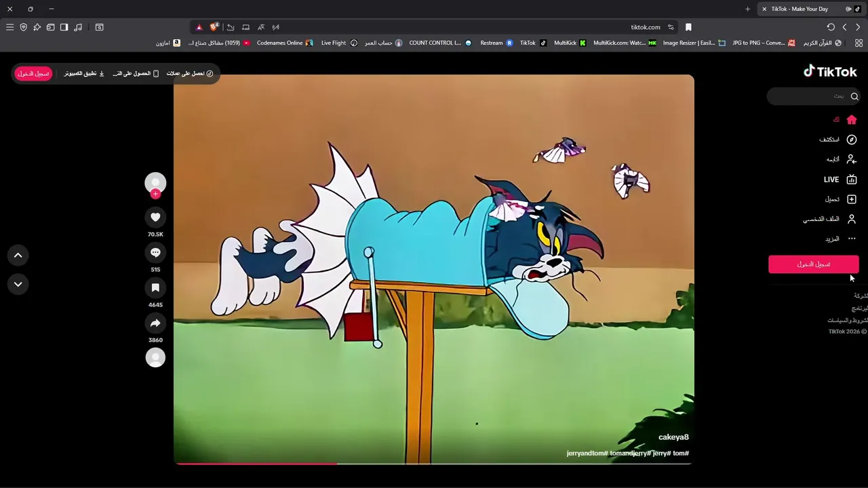Open the Image Resizer bookmark
Viewport: 868px width, 488px height.
pyautogui.click(x=694, y=43)
